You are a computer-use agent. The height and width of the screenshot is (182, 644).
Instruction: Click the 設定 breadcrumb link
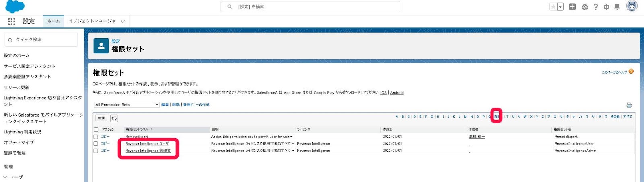[116, 41]
